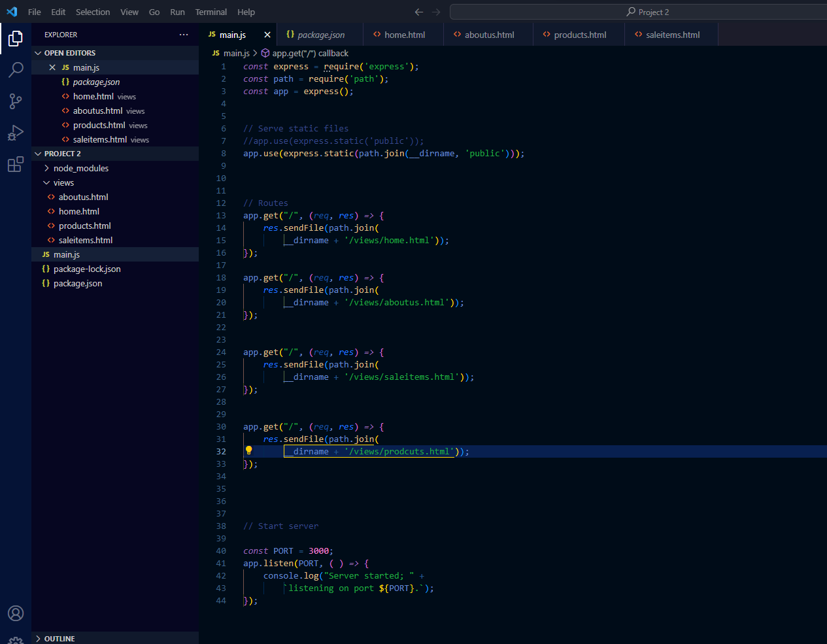
Task: Expand the node_modules folder
Action: pos(80,168)
